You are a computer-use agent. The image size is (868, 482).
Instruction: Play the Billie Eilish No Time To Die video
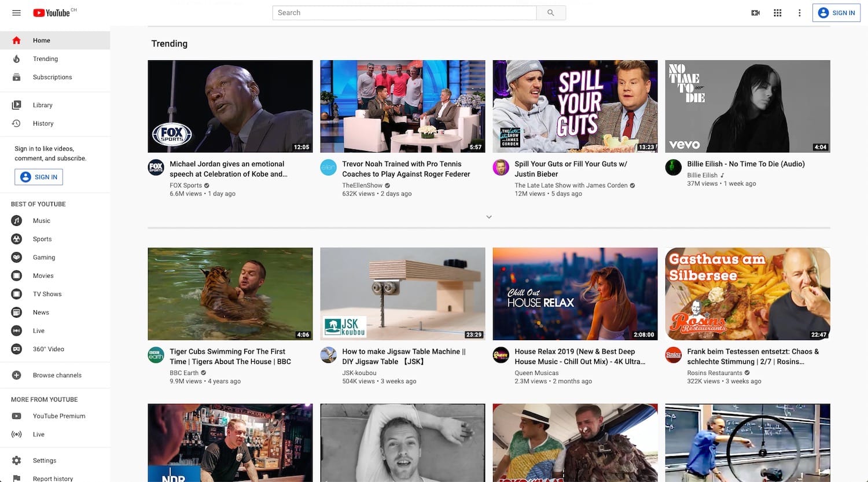[747, 106]
